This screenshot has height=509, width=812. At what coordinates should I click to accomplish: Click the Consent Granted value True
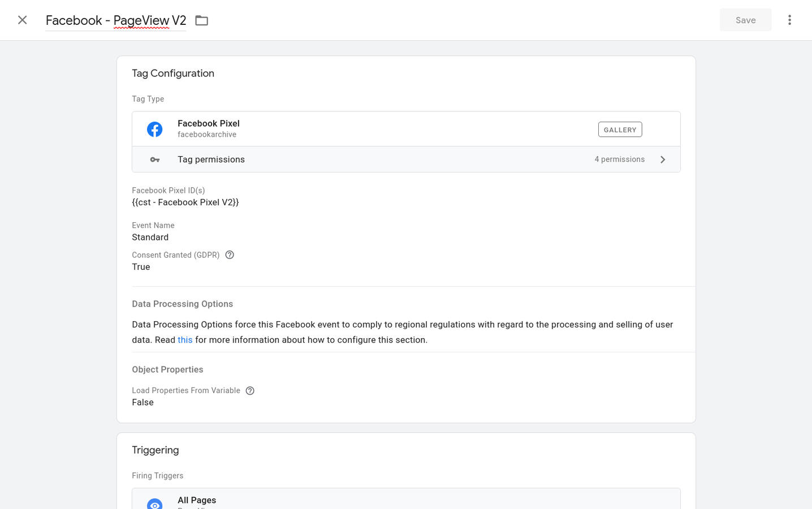[141, 267]
